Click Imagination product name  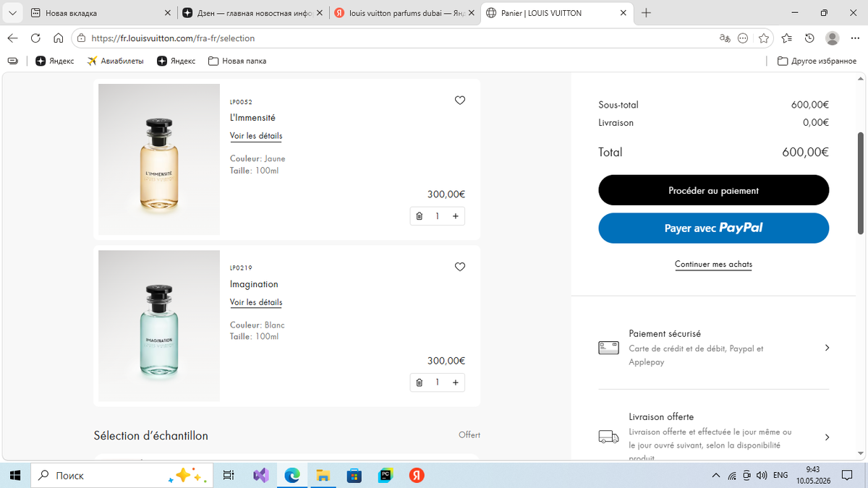[254, 284]
